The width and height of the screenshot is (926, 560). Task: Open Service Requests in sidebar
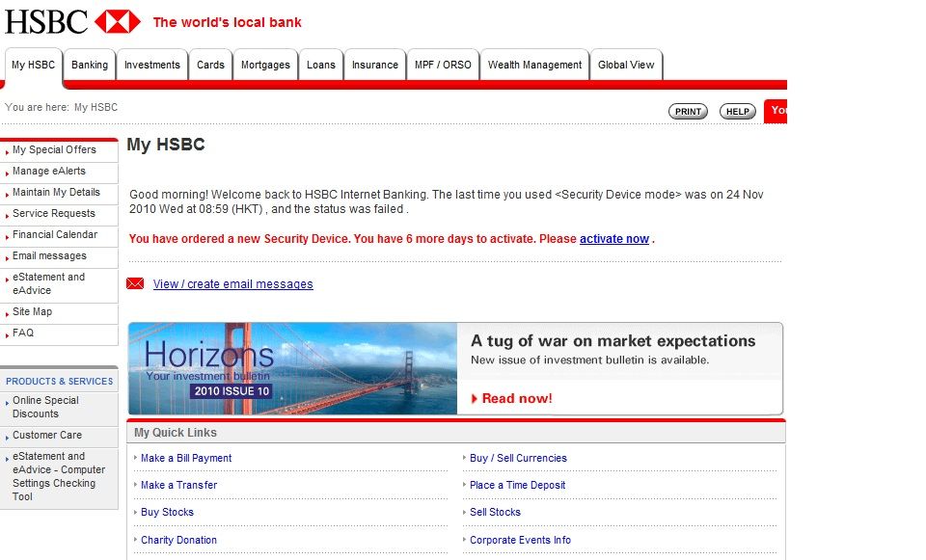tap(54, 214)
